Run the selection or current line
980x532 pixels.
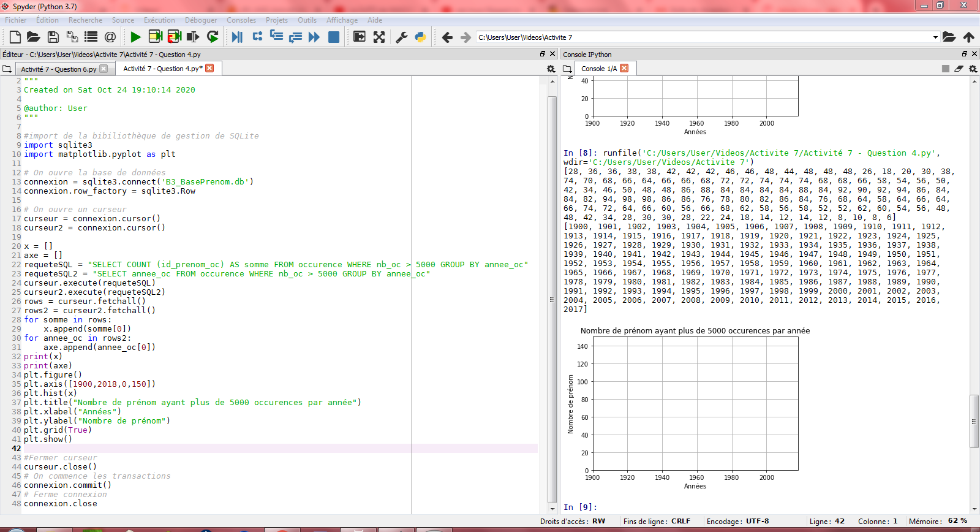pos(193,37)
